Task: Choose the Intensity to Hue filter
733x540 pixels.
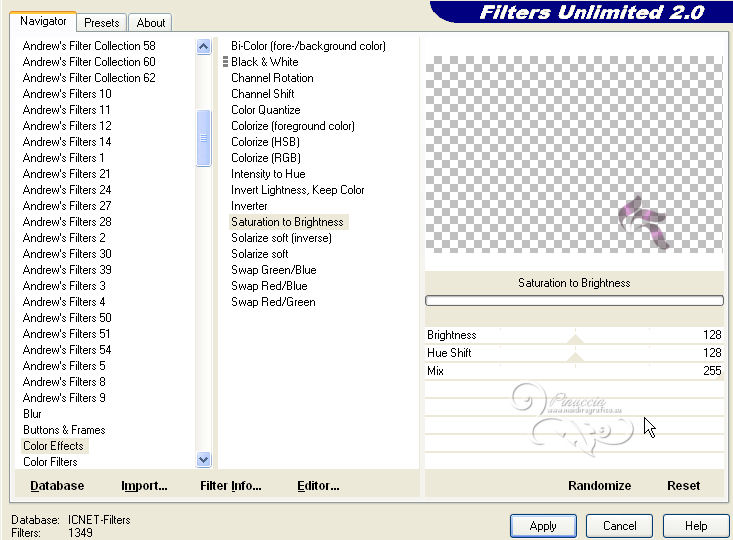Action: point(268,174)
